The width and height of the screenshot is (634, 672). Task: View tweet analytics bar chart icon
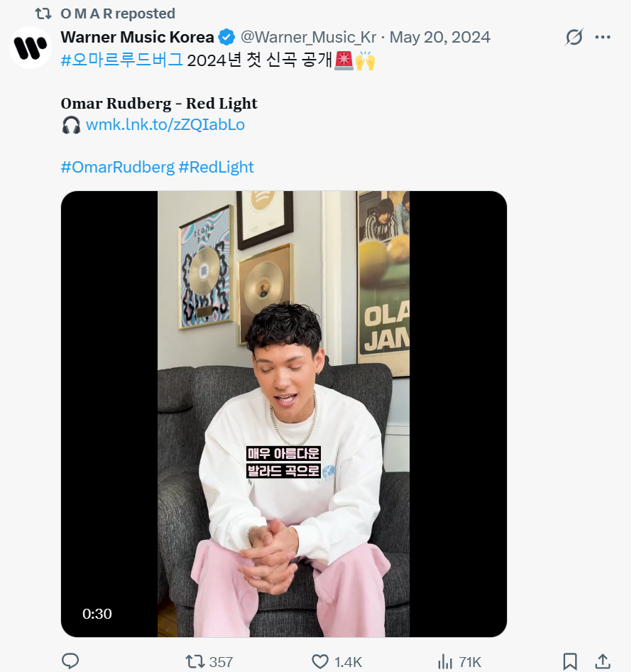coord(446,661)
